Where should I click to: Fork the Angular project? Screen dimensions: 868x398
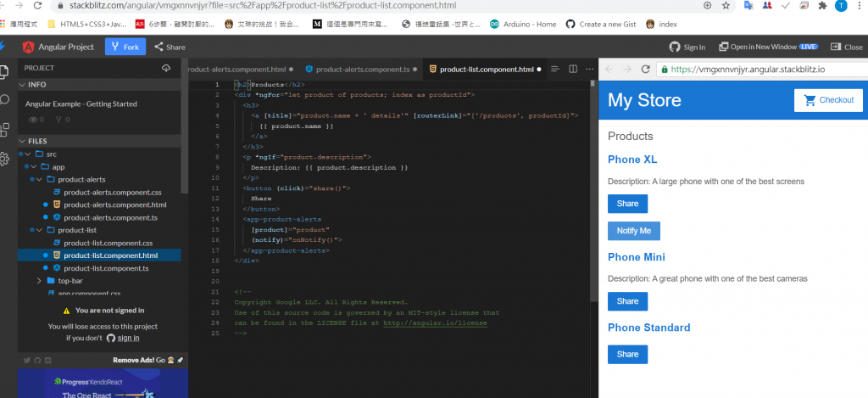coord(125,48)
